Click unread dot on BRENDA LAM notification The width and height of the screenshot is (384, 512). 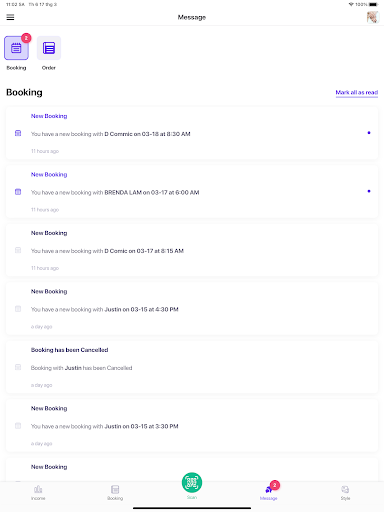pyautogui.click(x=369, y=191)
